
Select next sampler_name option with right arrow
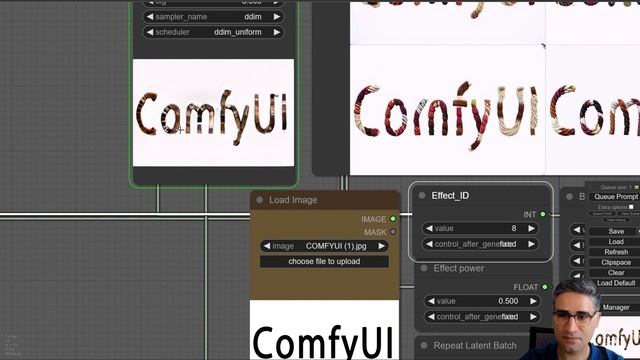click(277, 17)
